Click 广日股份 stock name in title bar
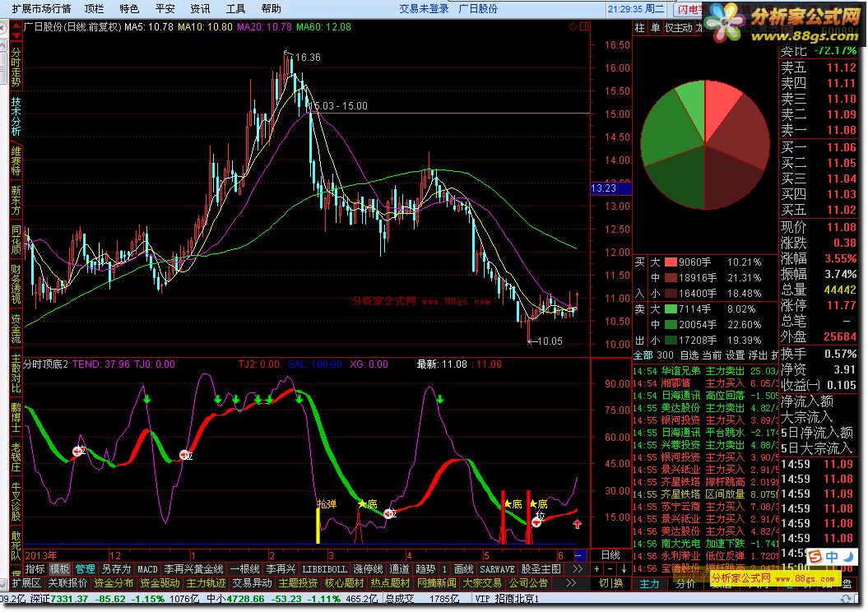 pos(478,9)
